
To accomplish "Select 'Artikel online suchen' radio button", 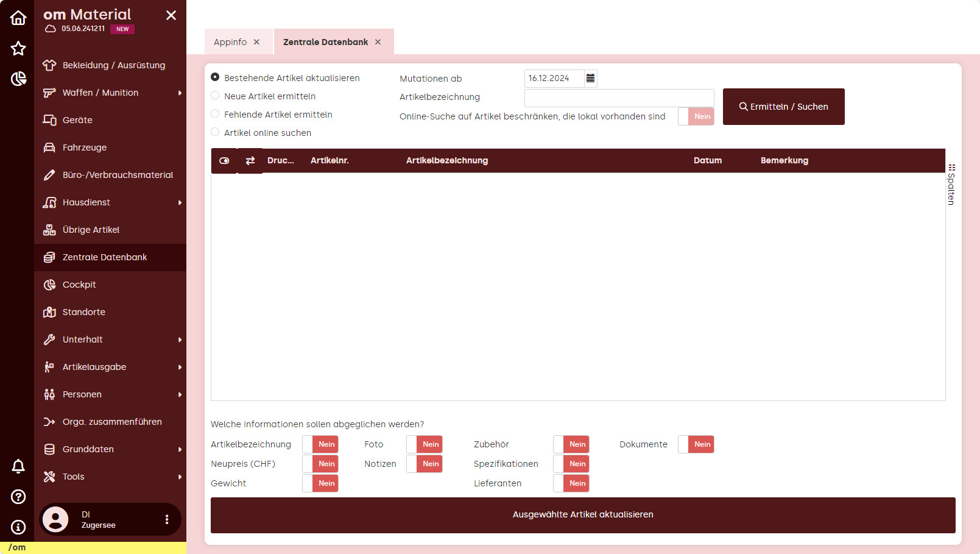I will pos(215,132).
